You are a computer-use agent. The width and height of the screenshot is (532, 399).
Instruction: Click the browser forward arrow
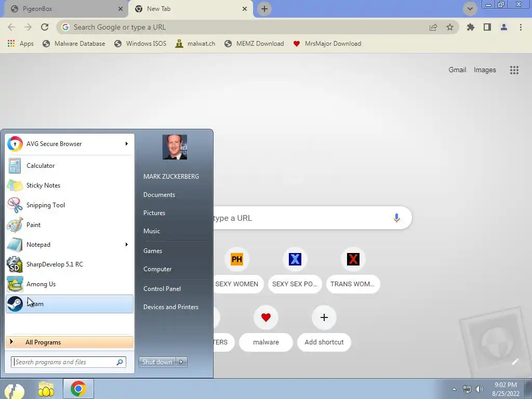point(28,27)
